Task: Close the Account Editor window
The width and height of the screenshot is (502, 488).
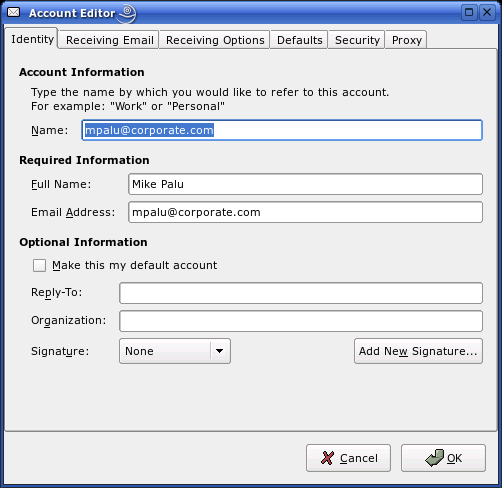Action: (x=487, y=13)
